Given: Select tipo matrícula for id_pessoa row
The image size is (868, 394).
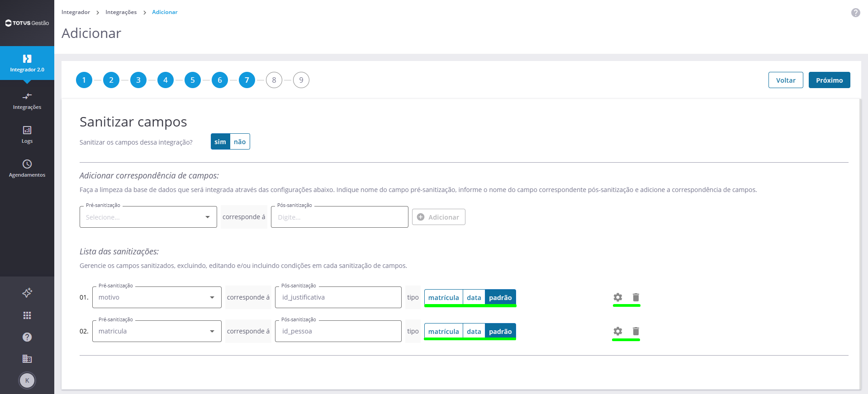Looking at the screenshot, I should (x=443, y=331).
